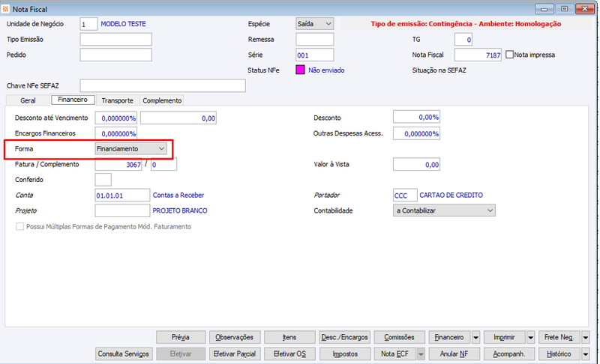Click the MODELO TESTE text

pyautogui.click(x=123, y=24)
